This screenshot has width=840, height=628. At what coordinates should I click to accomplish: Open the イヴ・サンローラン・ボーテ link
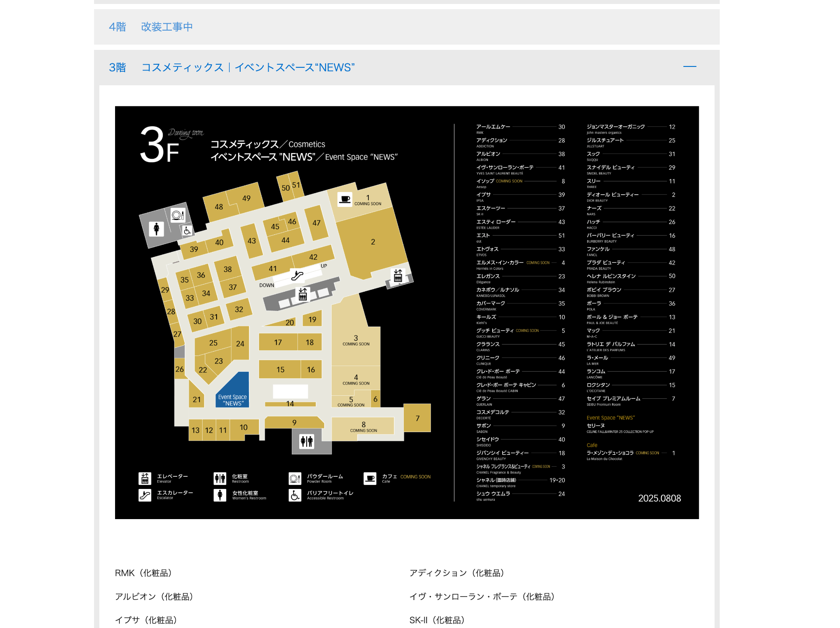pyautogui.click(x=482, y=597)
